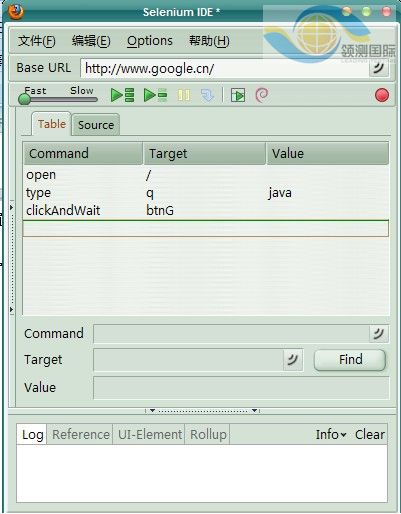The height and width of the screenshot is (514, 401).
Task: Toggle the red Record button
Action: click(x=382, y=95)
